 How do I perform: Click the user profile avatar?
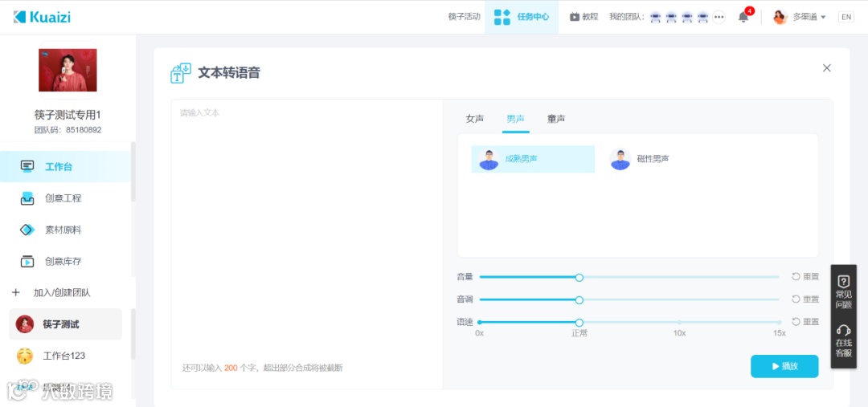780,17
